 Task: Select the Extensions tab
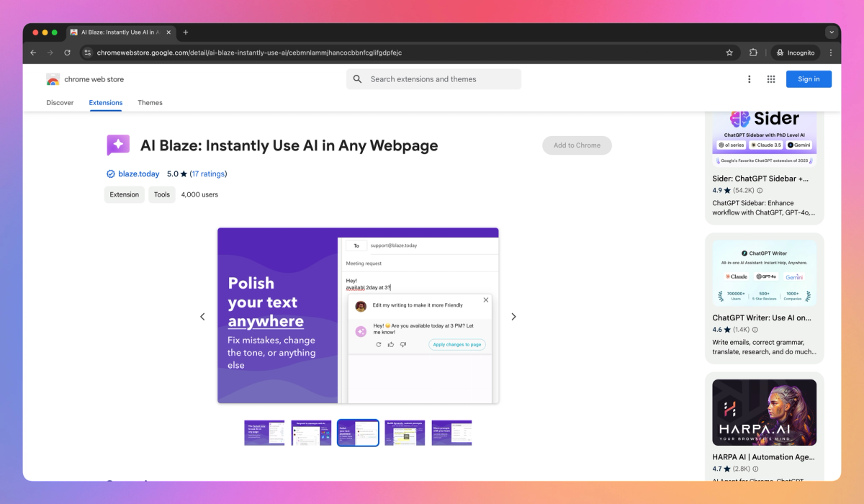[106, 103]
